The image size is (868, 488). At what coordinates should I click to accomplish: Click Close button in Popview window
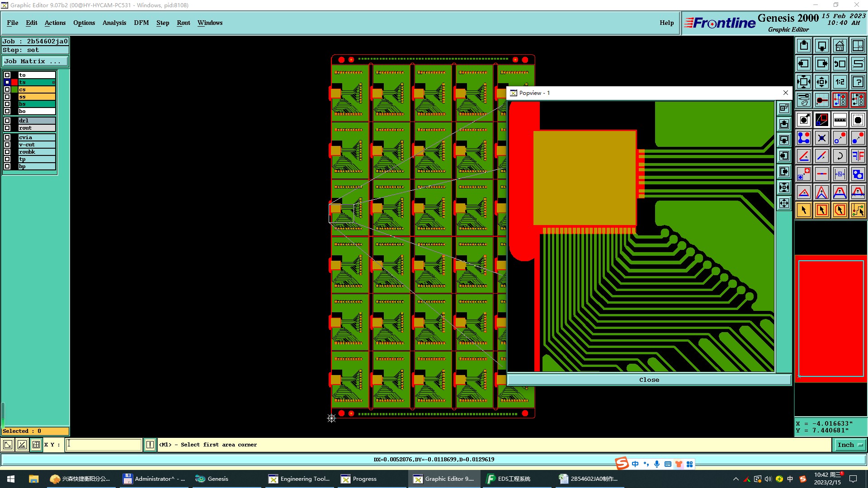pyautogui.click(x=649, y=380)
